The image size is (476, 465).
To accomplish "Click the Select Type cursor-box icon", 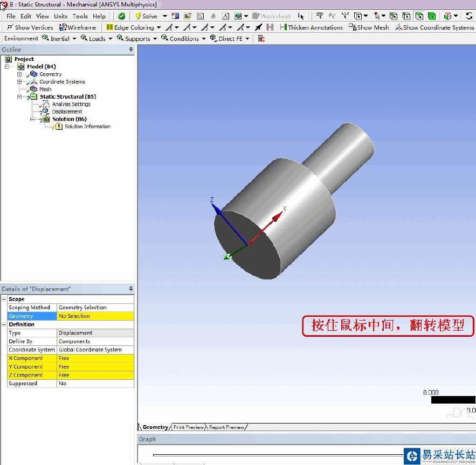I will [358, 16].
